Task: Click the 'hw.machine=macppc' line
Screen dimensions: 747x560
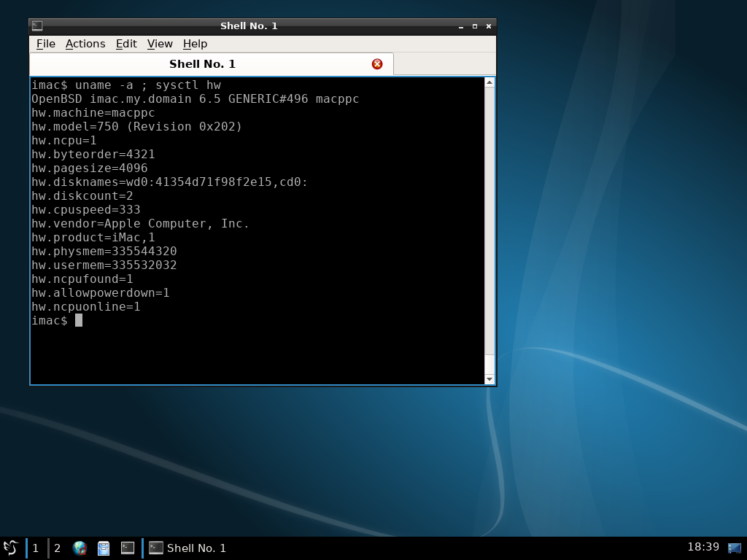Action: (93, 112)
